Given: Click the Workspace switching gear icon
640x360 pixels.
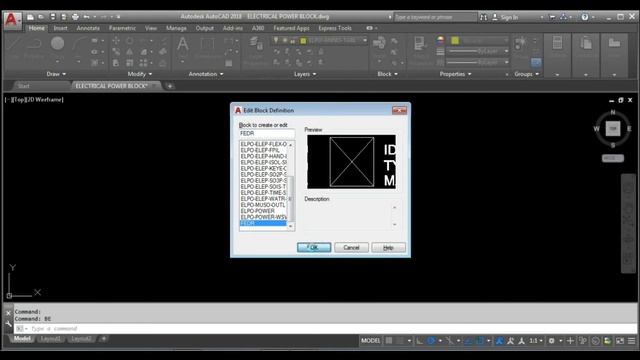Looking at the screenshot, I should (551, 341).
